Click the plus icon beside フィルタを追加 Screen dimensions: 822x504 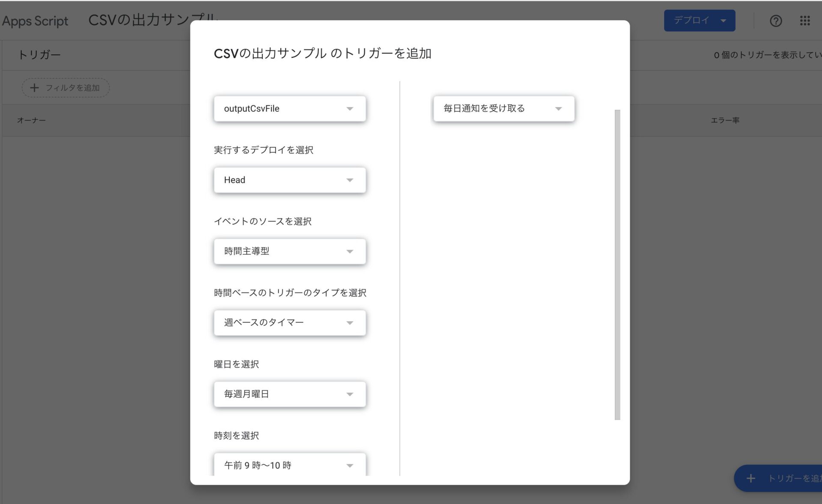pyautogui.click(x=34, y=88)
